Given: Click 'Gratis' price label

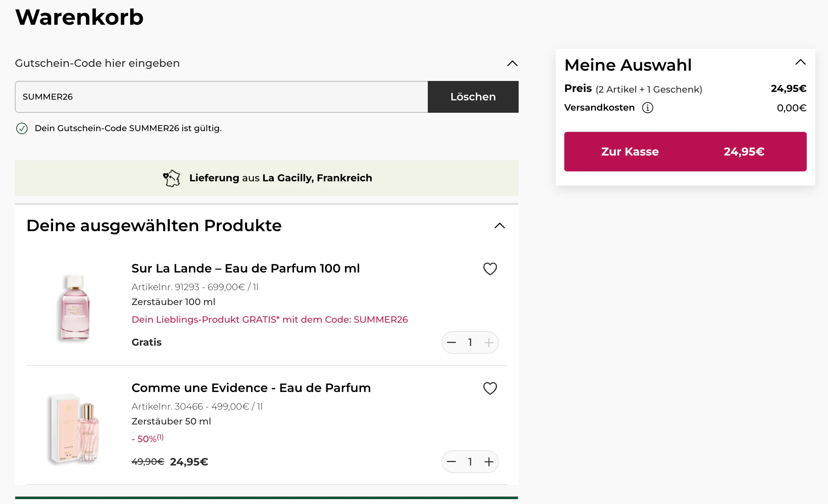Looking at the screenshot, I should click(146, 342).
